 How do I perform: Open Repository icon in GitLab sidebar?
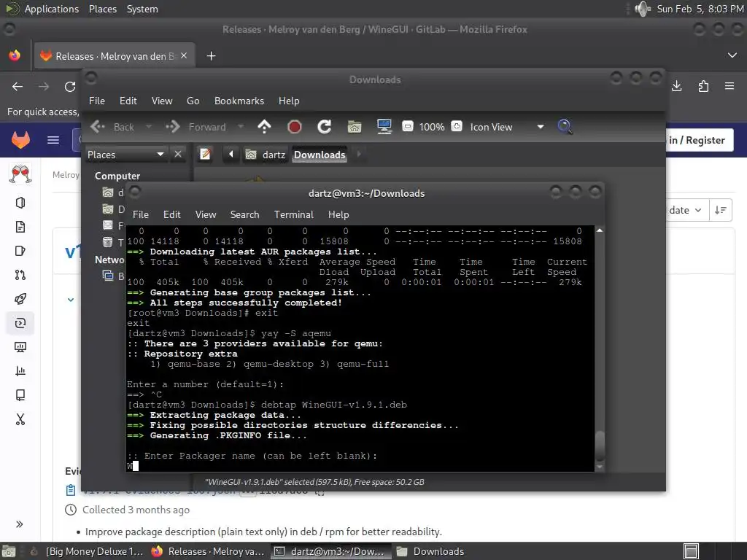(20, 227)
